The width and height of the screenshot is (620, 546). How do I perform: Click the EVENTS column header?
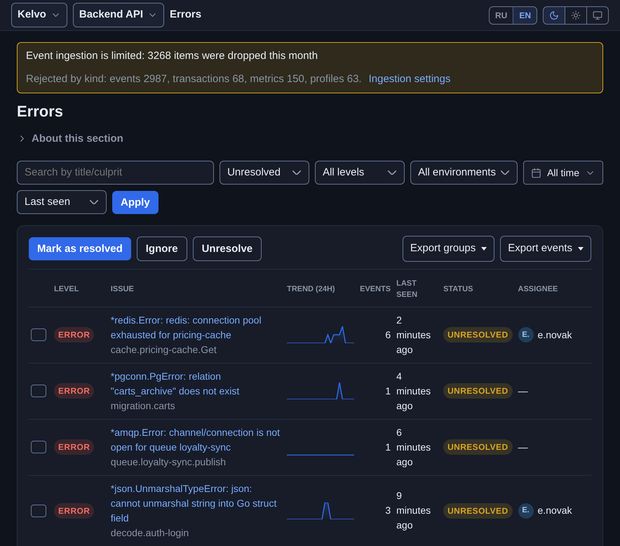pos(375,289)
